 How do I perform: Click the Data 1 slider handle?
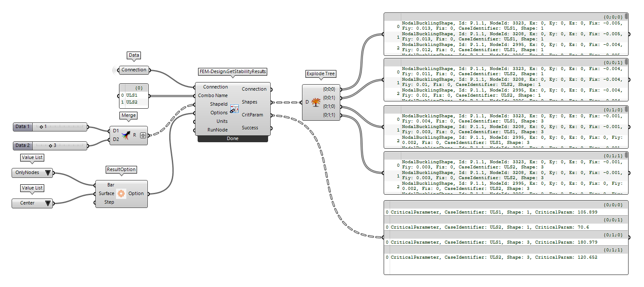(41, 127)
